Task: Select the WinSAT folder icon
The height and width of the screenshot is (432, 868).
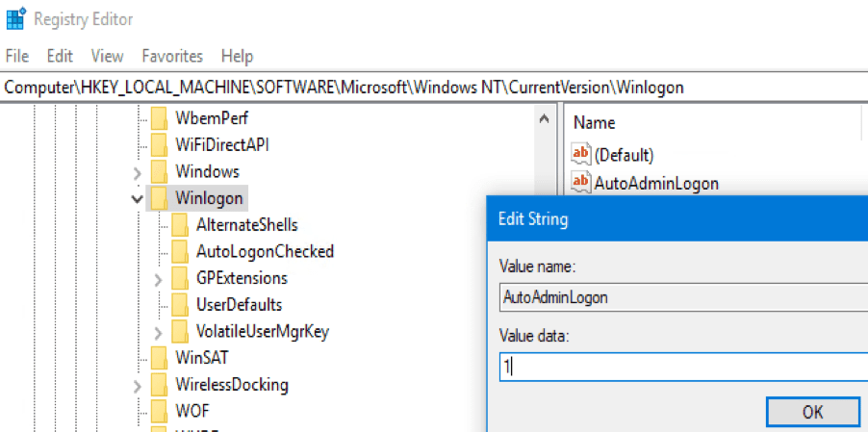Action: (x=159, y=358)
